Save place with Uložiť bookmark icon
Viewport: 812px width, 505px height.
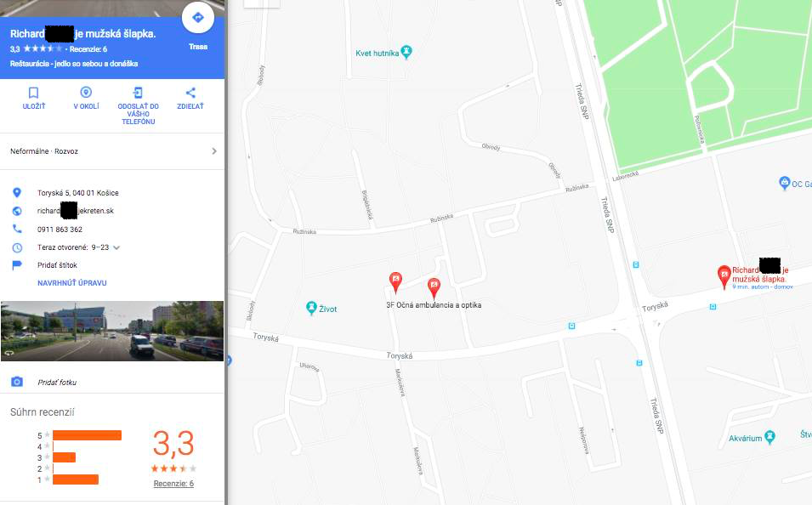34,93
